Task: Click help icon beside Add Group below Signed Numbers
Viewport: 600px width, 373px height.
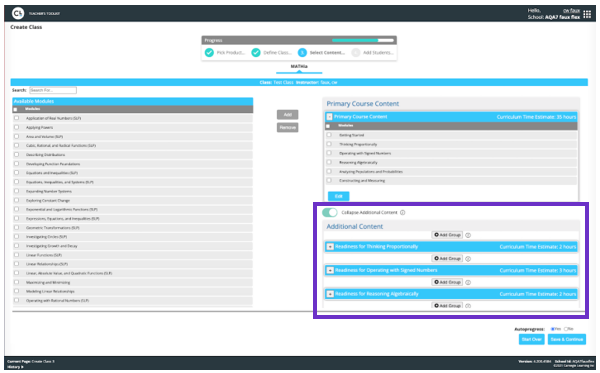Action: (468, 282)
